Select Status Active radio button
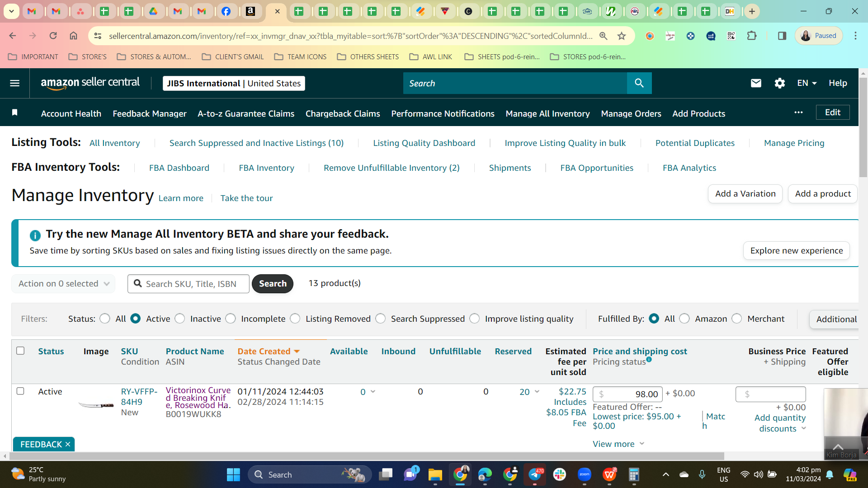868x488 pixels. tap(135, 319)
